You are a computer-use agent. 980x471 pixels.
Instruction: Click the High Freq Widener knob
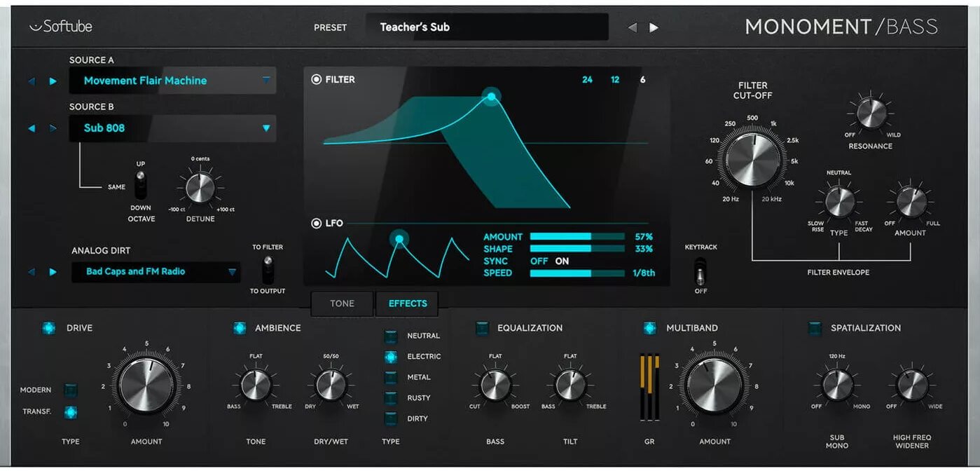pyautogui.click(x=912, y=385)
